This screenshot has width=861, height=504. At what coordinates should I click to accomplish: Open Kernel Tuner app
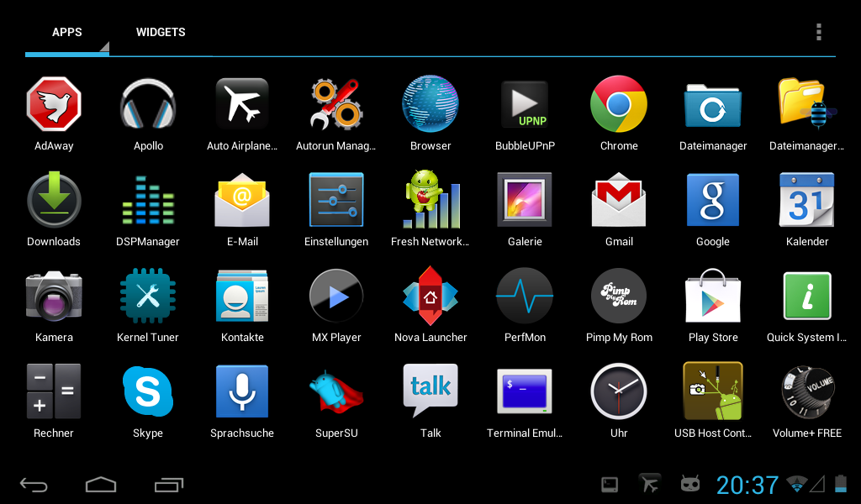coord(148,297)
